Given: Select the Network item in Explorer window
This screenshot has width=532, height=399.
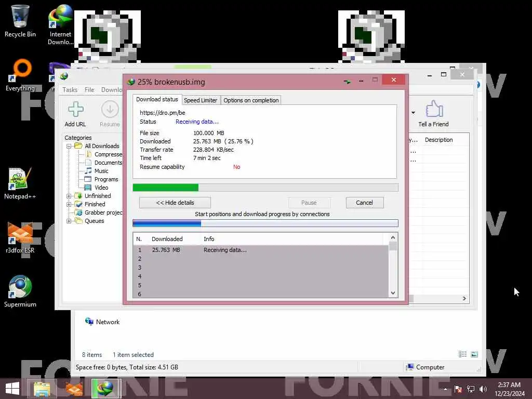Looking at the screenshot, I should [102, 322].
